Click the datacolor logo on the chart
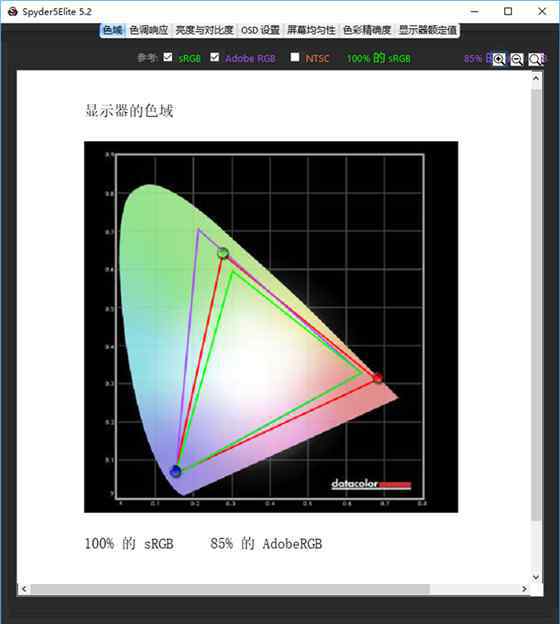This screenshot has height=624, width=560. pyautogui.click(x=371, y=484)
